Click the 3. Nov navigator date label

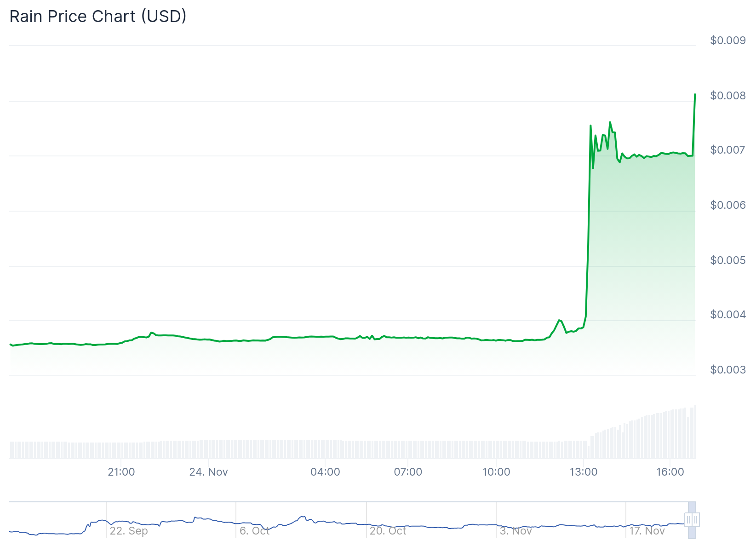[x=515, y=531]
